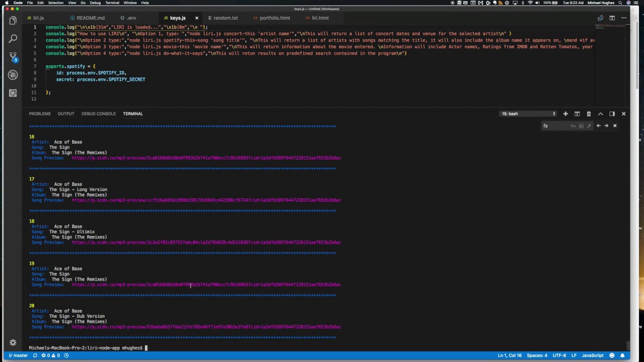
Task: Open JavaScript language mode selector
Action: (593, 355)
